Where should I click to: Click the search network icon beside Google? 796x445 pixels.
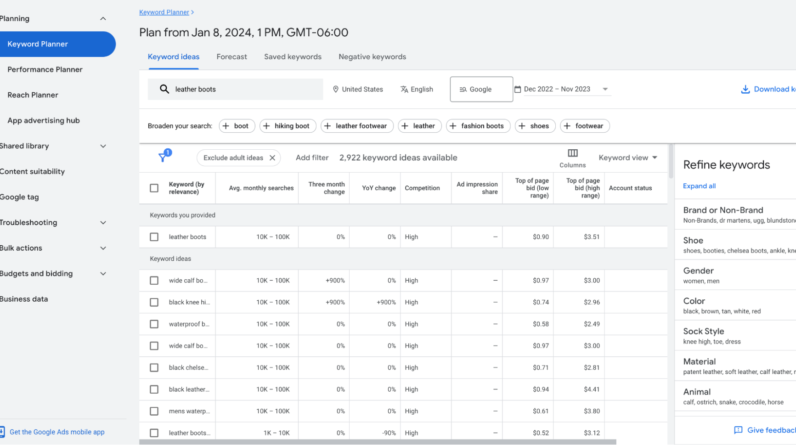[463, 89]
